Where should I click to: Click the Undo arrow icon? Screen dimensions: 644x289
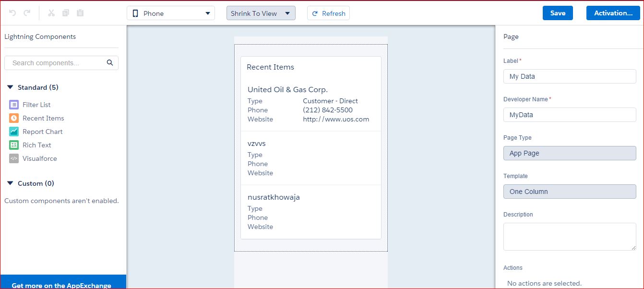coord(12,13)
